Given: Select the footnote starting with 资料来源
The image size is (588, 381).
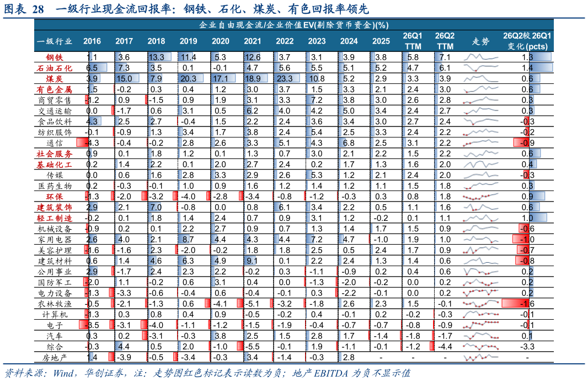Looking at the screenshot, I should click(207, 373).
